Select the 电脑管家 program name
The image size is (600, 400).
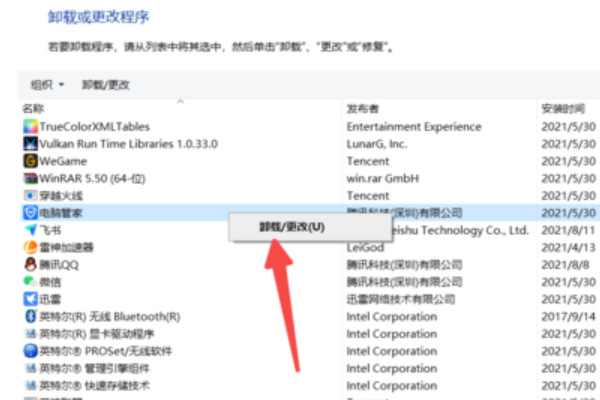(61, 213)
